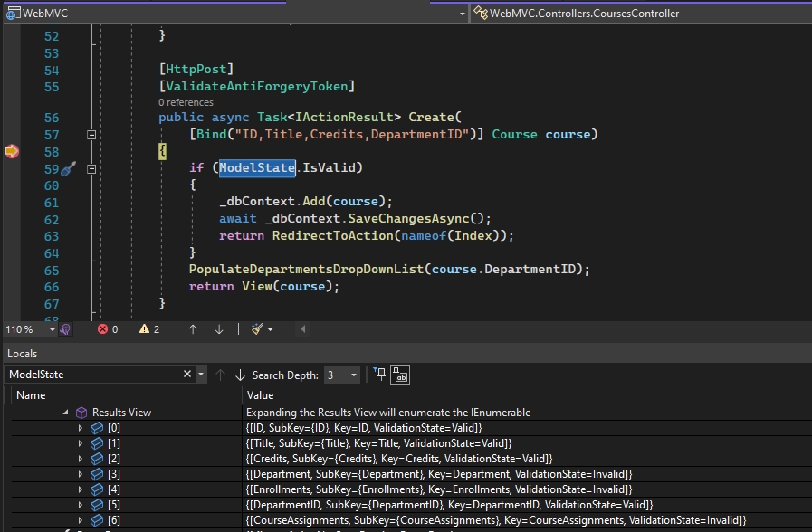Find next match in Locals search

(240, 375)
